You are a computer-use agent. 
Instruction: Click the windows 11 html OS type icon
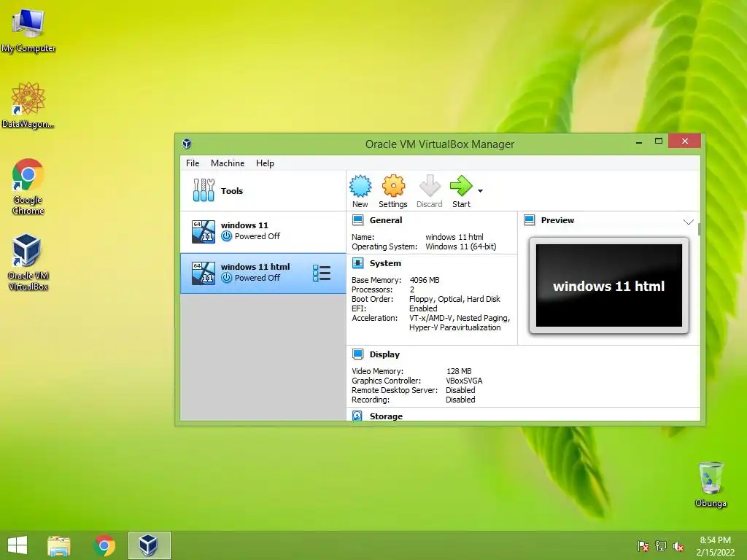coord(204,273)
